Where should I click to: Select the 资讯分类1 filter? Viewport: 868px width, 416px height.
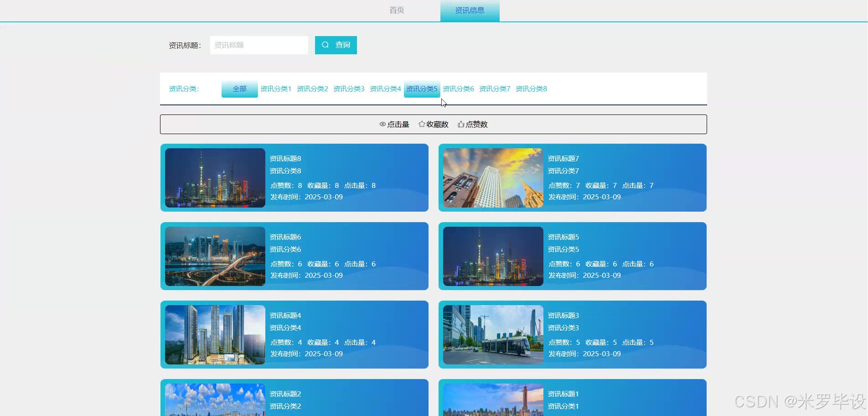tap(275, 88)
